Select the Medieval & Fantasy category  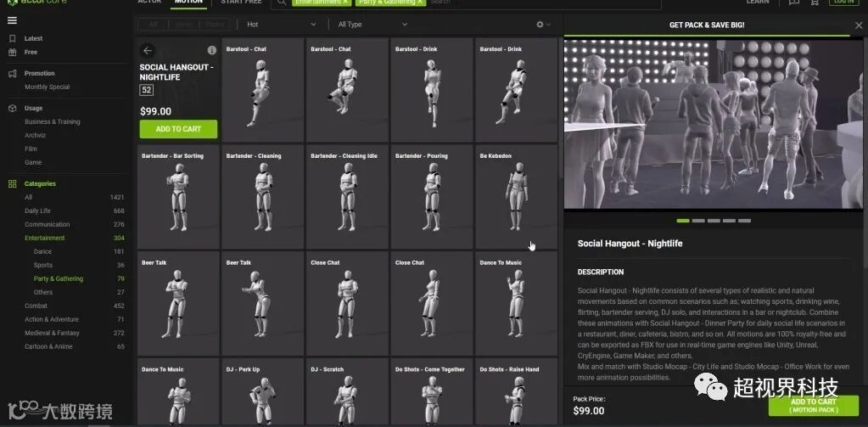[x=52, y=333]
